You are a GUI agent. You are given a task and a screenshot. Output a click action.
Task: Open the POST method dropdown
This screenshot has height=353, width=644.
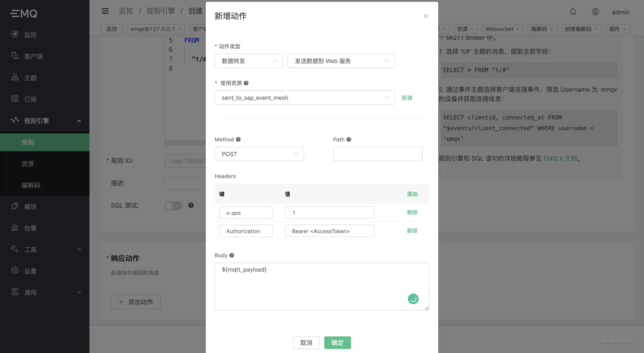259,154
